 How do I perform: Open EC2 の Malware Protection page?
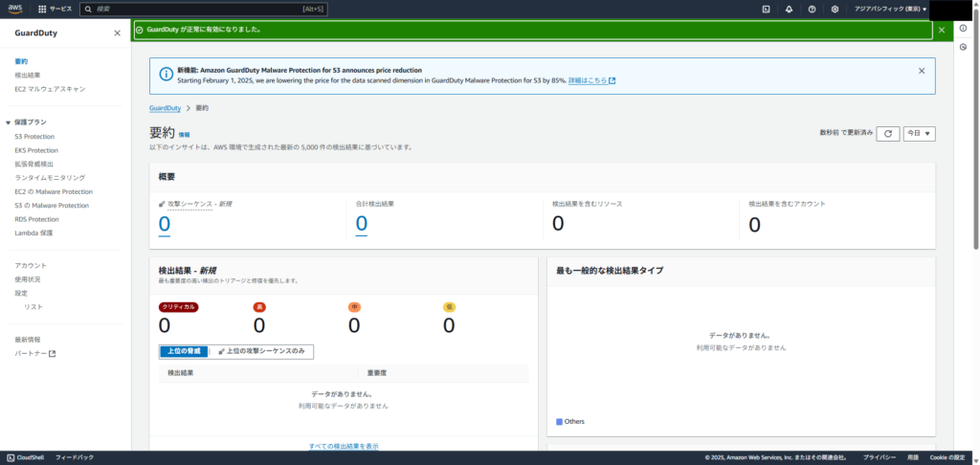click(54, 191)
